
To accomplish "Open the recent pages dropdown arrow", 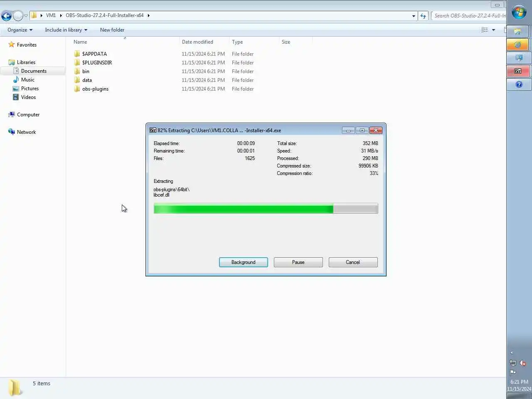I will (x=26, y=16).
